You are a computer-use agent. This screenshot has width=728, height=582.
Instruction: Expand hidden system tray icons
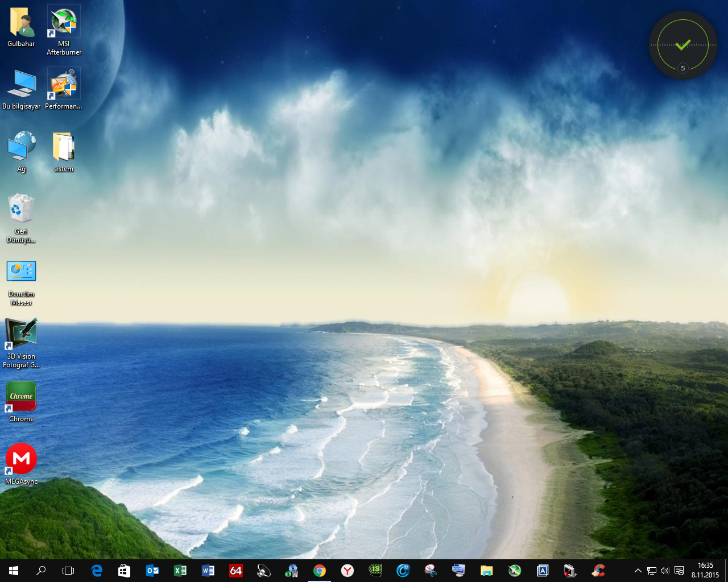click(x=638, y=571)
